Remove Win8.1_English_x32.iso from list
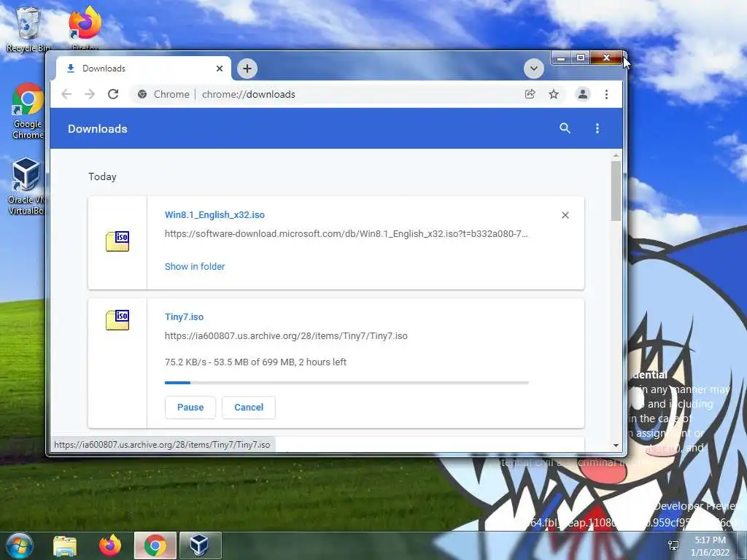The width and height of the screenshot is (747, 560). click(565, 215)
